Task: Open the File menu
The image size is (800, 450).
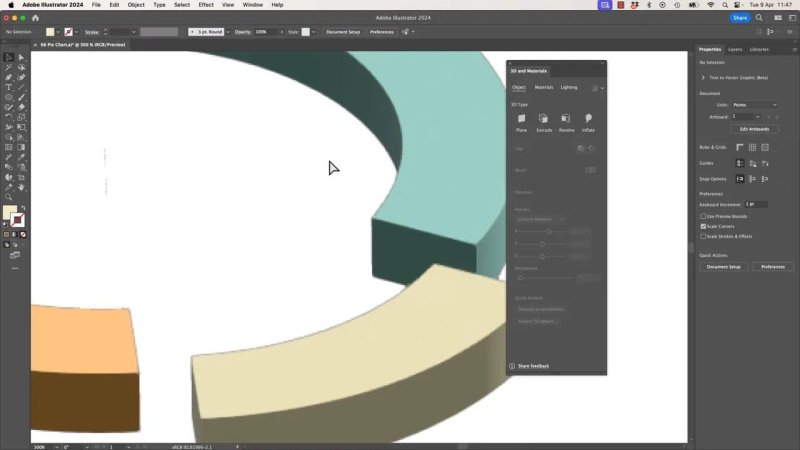Action: point(96,5)
